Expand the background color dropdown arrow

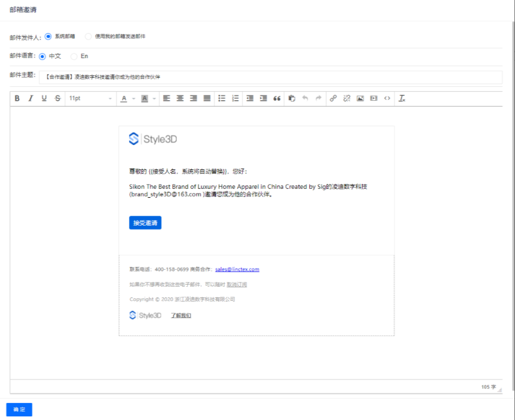pos(154,99)
